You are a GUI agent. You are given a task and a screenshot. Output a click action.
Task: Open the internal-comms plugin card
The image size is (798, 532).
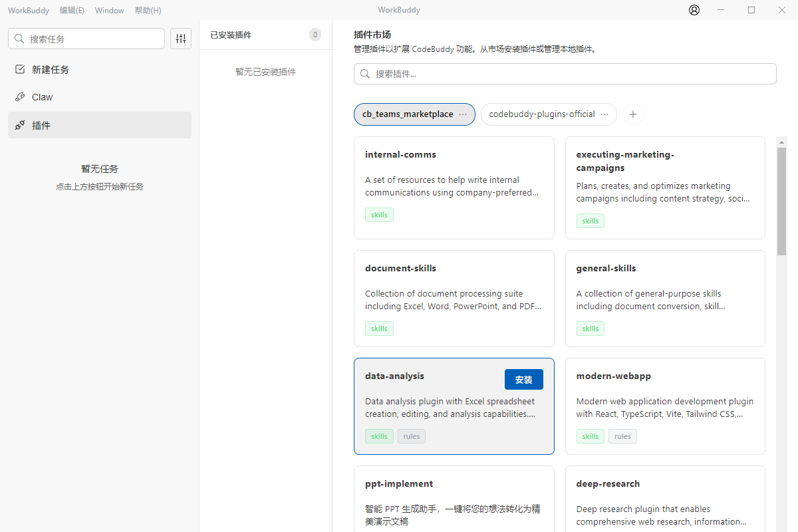coord(454,188)
